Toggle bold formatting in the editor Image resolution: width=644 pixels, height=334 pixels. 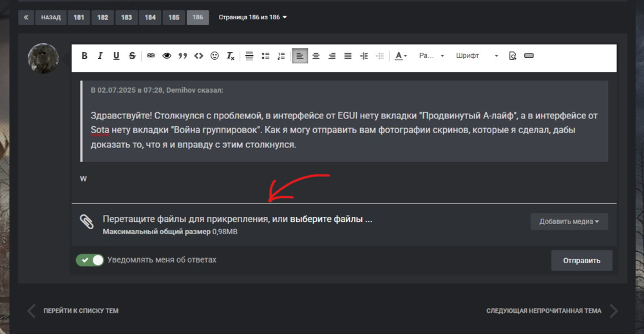(84, 56)
